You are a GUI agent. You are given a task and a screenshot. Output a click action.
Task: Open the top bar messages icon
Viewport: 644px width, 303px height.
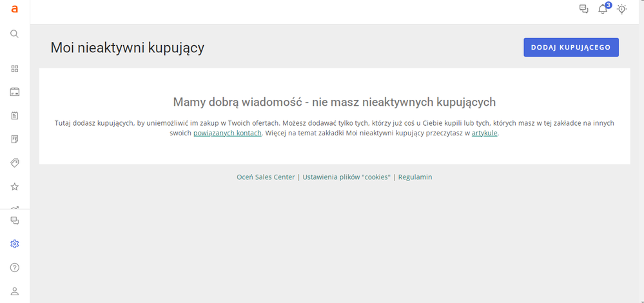(x=583, y=9)
